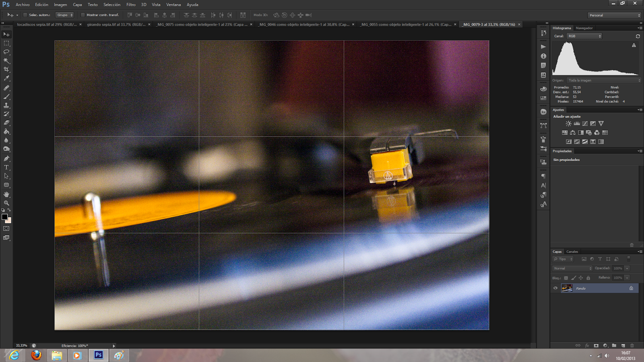Toggle the layer filtering switch
Image resolution: width=644 pixels, height=362 pixels.
click(629, 259)
